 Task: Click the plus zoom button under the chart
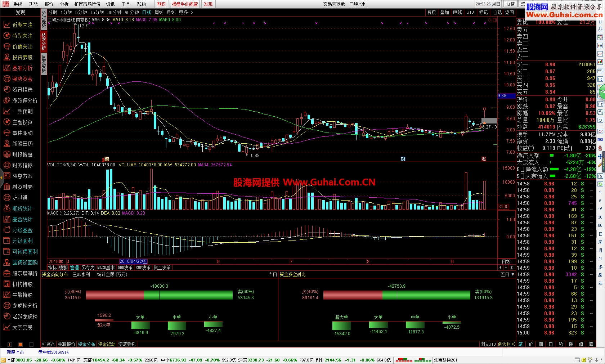click(500, 268)
